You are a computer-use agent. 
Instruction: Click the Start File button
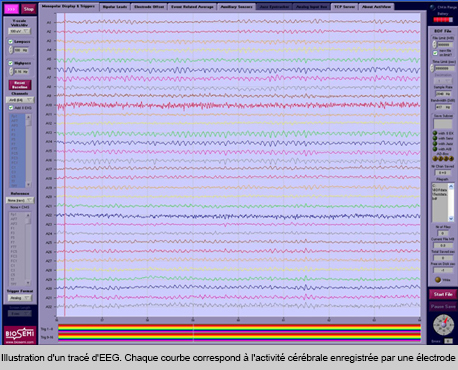[443, 294]
